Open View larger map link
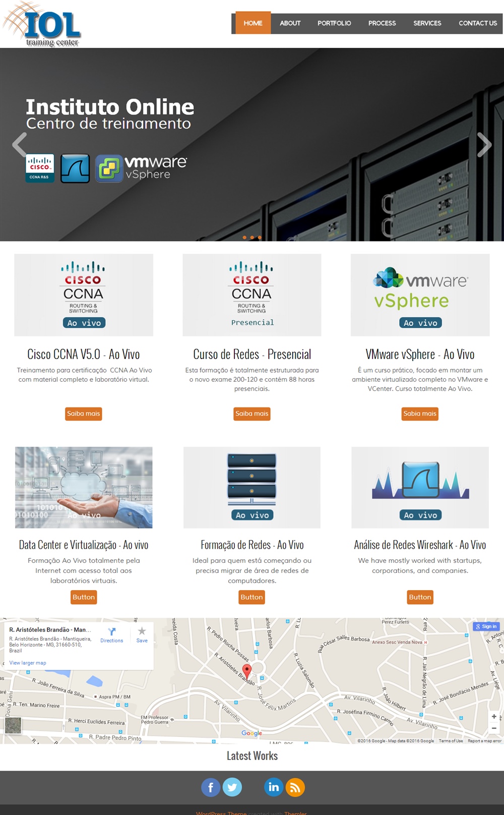The height and width of the screenshot is (815, 504). tap(28, 663)
